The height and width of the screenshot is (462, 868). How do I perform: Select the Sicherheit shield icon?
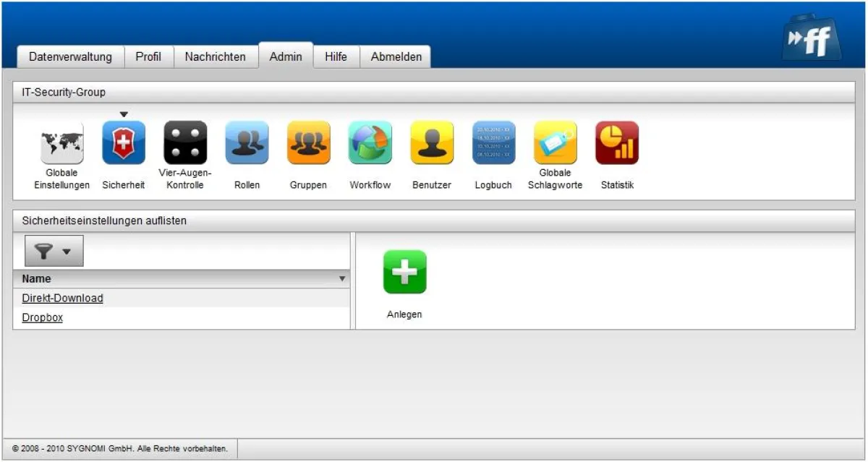[x=123, y=142]
